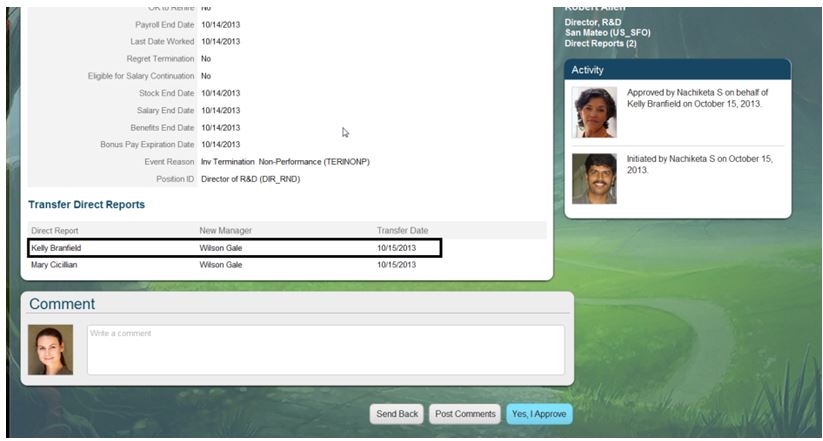Select the Regret Termination value No
This screenshot has width=823, height=441.
(206, 59)
